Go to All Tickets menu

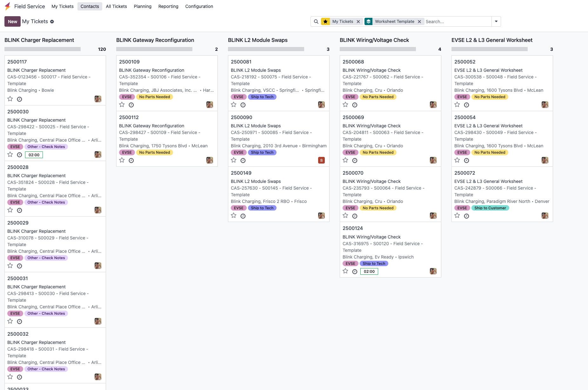tap(116, 6)
